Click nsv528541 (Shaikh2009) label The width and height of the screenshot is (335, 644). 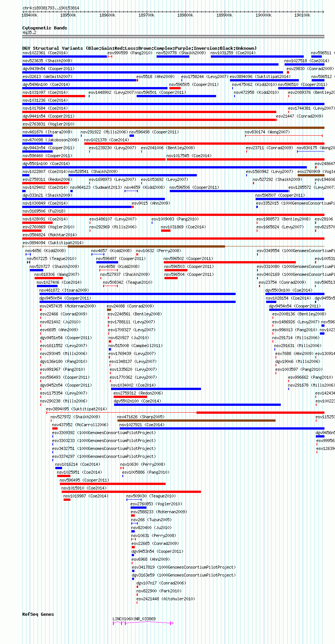(93, 171)
